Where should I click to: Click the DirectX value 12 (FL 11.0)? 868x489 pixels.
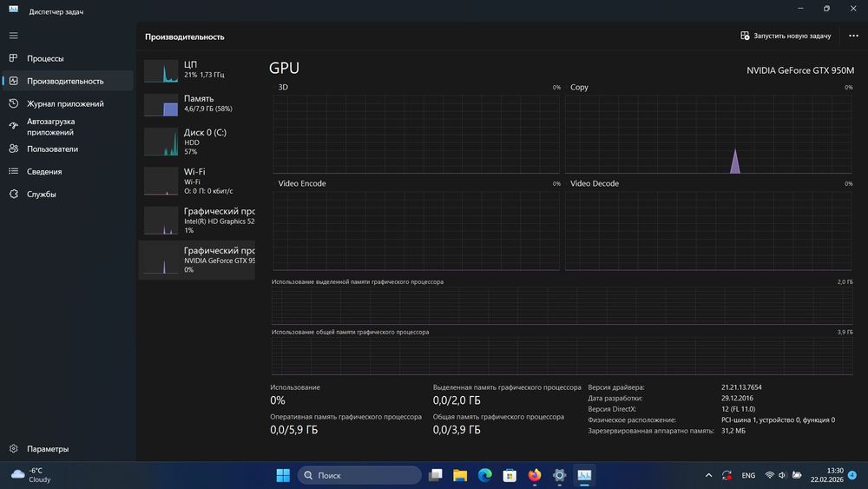[x=738, y=409]
